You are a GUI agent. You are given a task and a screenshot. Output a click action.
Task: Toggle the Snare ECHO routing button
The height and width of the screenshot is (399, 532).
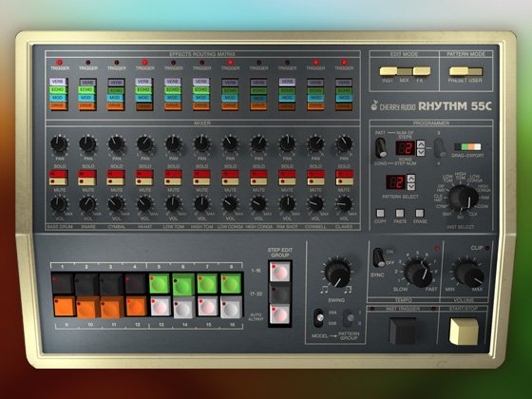(86, 90)
